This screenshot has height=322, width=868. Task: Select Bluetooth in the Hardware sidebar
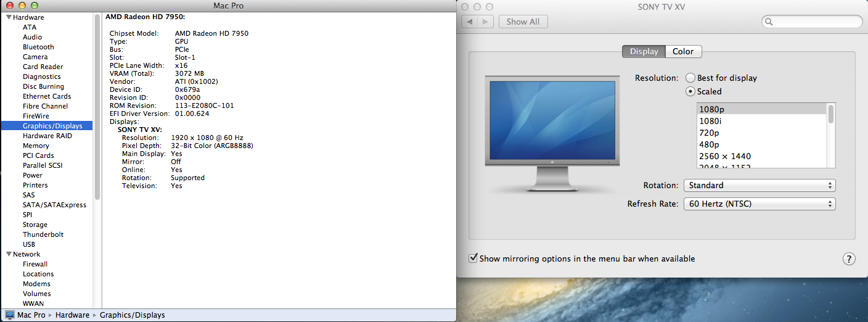pos(38,47)
